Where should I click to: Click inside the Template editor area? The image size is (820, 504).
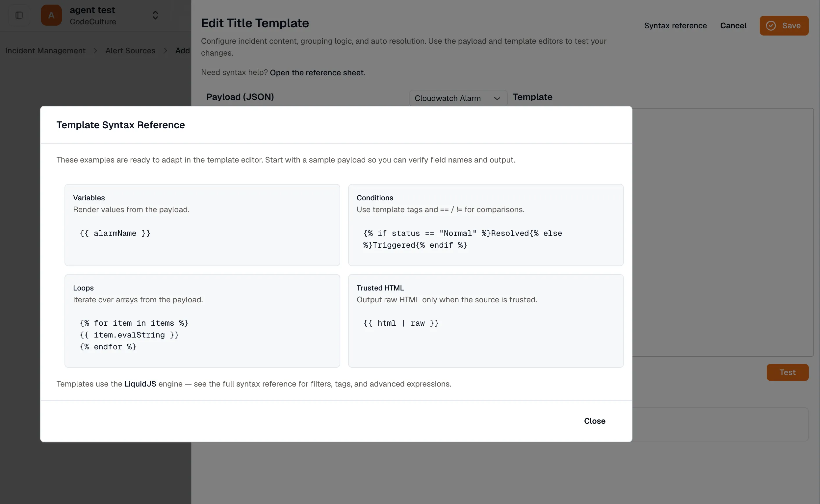[x=723, y=232]
